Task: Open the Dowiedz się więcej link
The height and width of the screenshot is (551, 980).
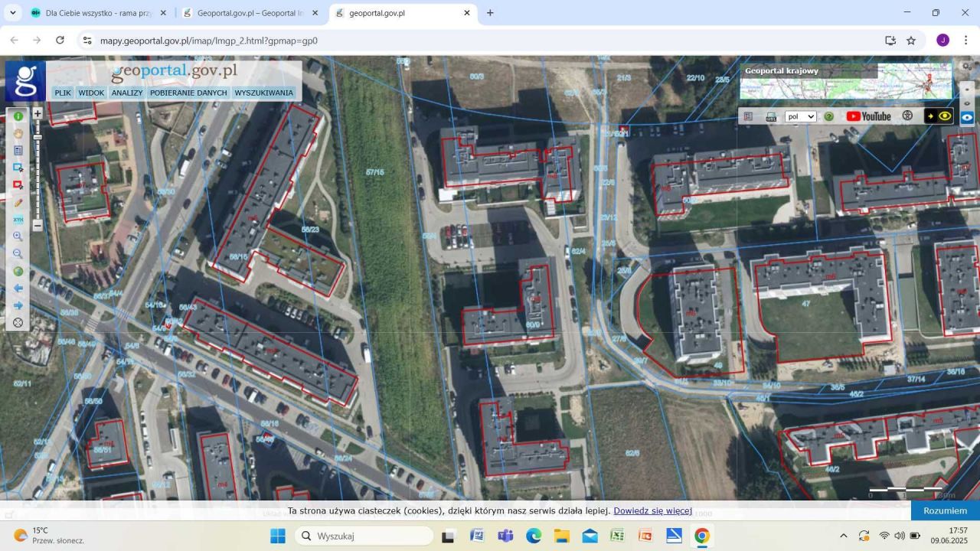Action: (x=652, y=510)
